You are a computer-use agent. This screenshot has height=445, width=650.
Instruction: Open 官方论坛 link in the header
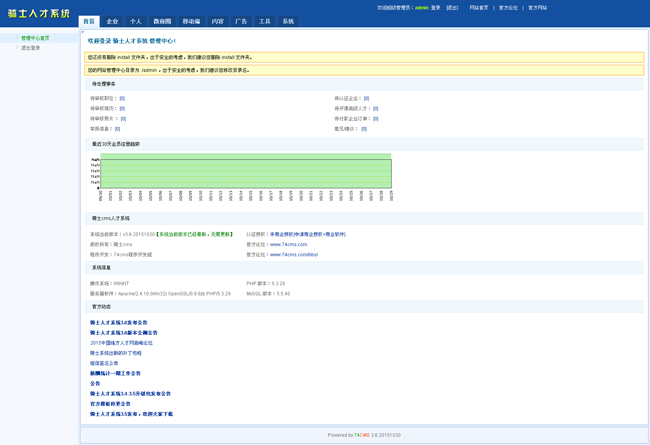pos(508,7)
